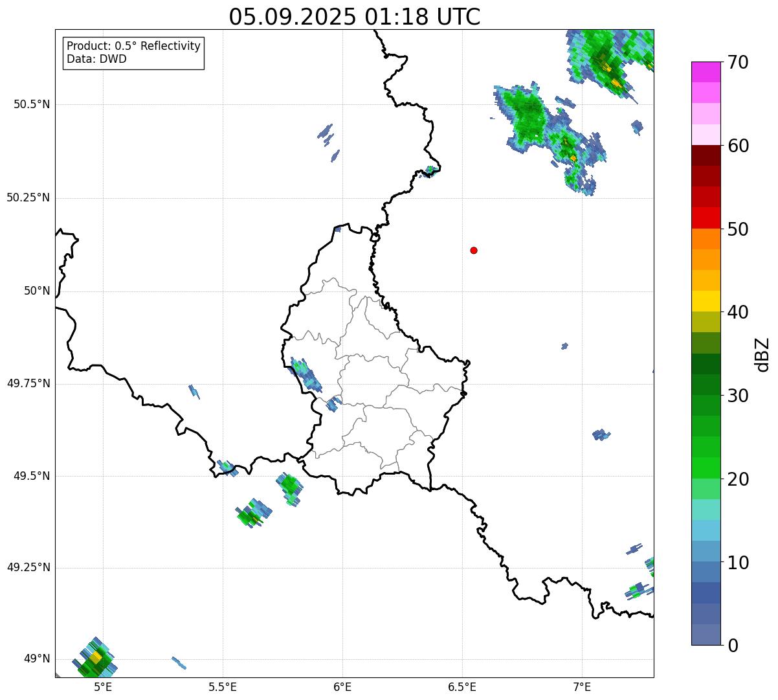Click the longitude label 7°E
The width and height of the screenshot is (778, 700).
pos(582,686)
